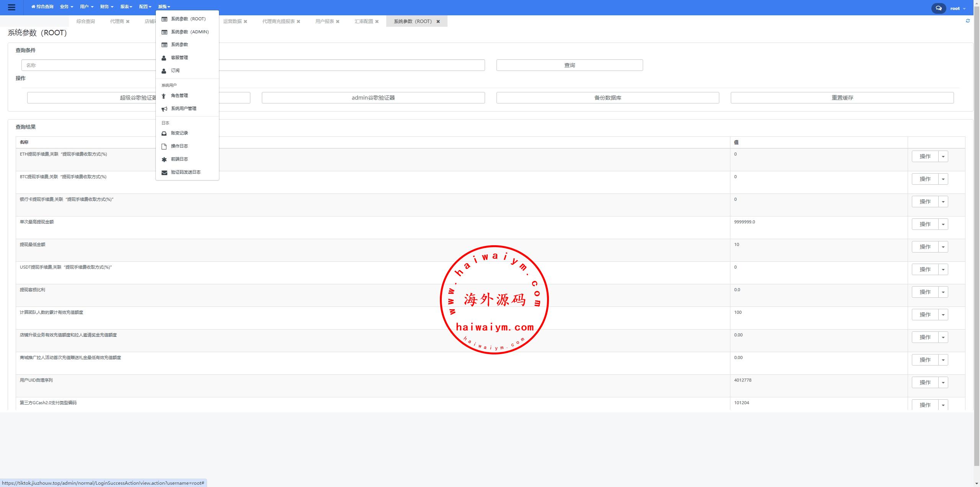Expand the 财务 top menu
980x487 pixels.
[106, 7]
